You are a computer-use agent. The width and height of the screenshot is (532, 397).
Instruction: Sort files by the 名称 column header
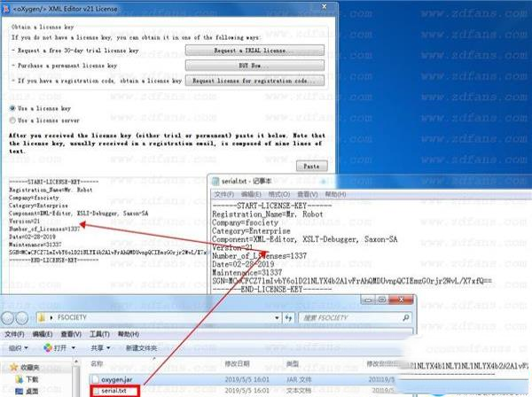[97, 364]
